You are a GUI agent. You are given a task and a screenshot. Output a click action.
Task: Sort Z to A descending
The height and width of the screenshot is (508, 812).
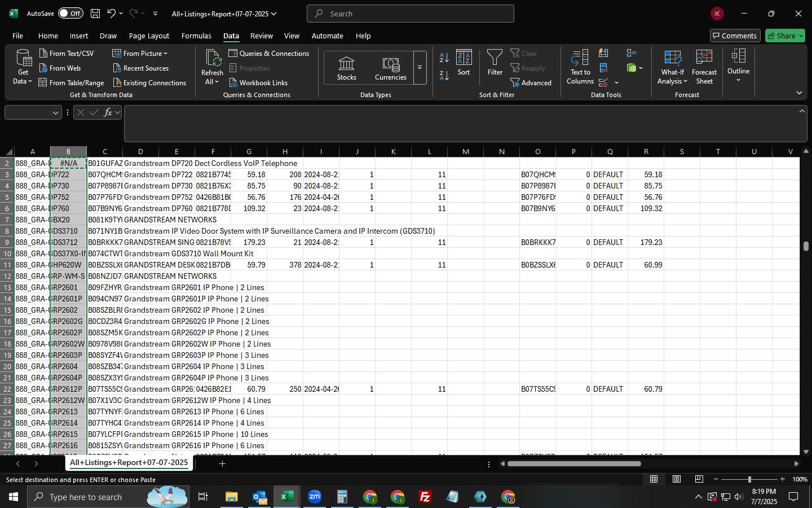pyautogui.click(x=444, y=75)
